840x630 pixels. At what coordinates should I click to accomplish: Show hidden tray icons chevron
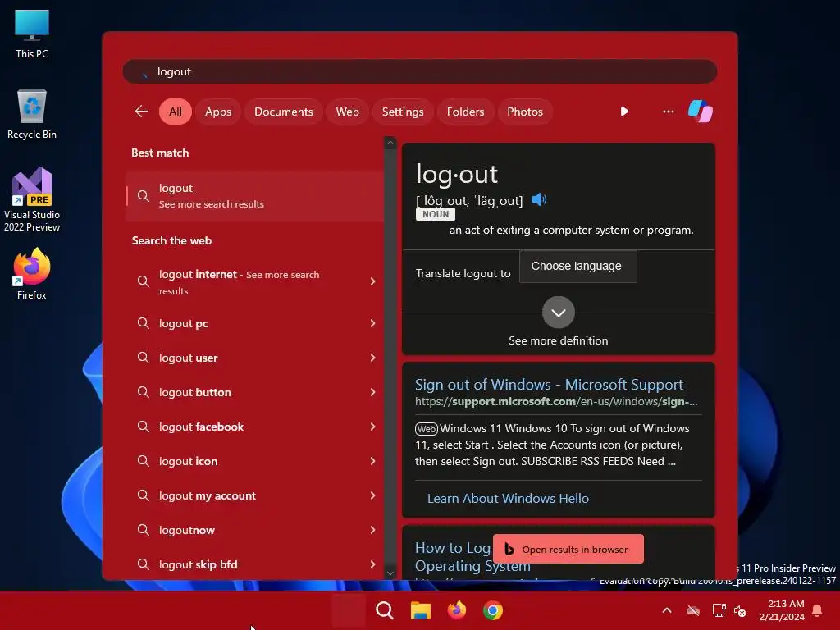click(x=667, y=610)
